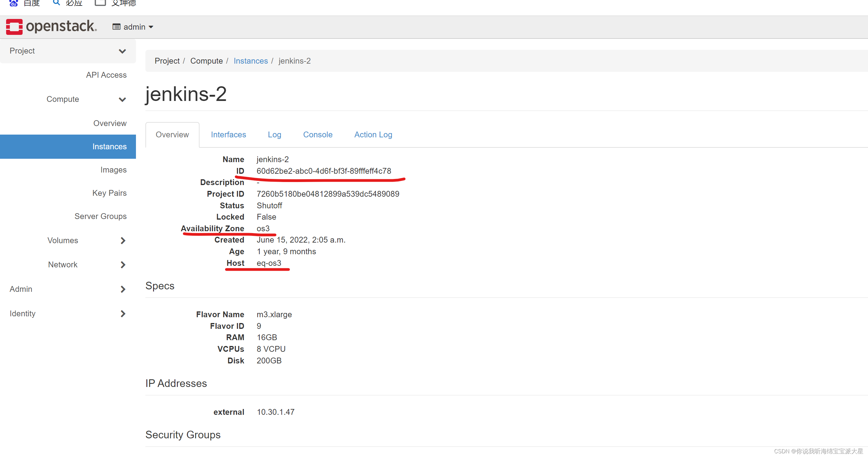868x457 pixels.
Task: Switch to the Interfaces tab
Action: [x=228, y=135]
